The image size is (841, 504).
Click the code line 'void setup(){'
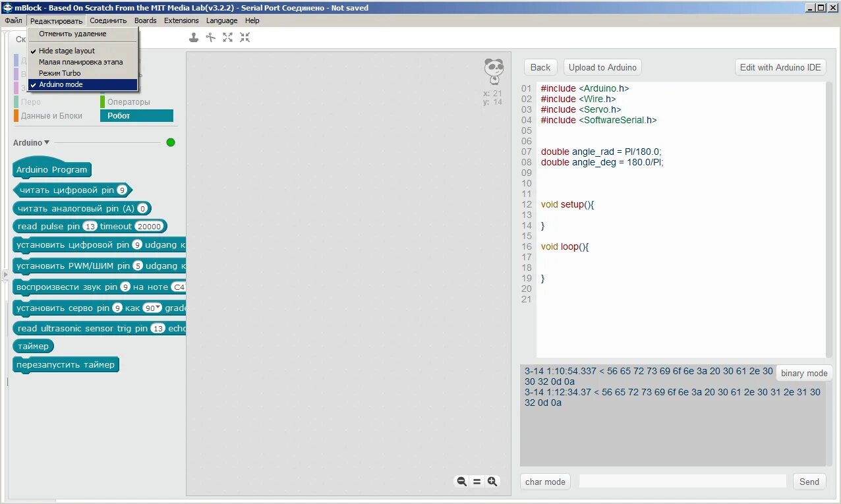click(x=567, y=204)
